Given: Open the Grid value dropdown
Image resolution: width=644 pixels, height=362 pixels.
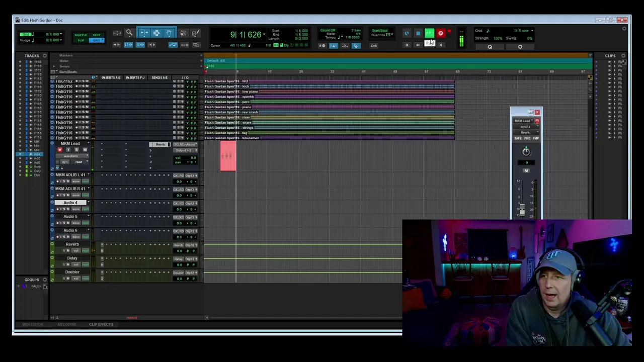Looking at the screenshot, I should 61,34.
